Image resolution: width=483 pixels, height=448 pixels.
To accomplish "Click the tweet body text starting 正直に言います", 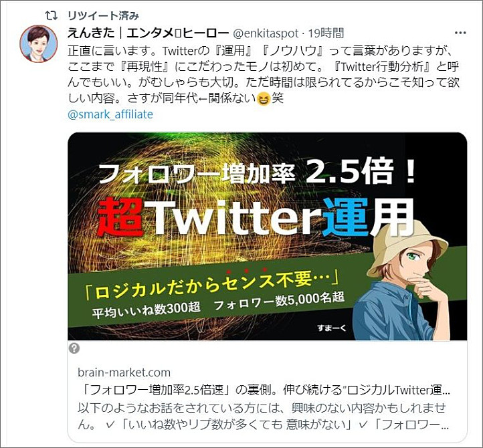I will (x=264, y=74).
